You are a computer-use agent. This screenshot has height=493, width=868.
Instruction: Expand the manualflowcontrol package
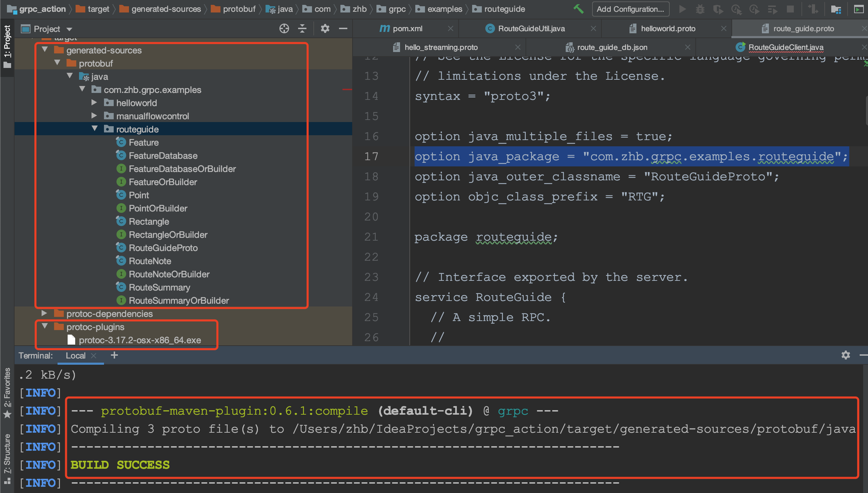coord(94,115)
